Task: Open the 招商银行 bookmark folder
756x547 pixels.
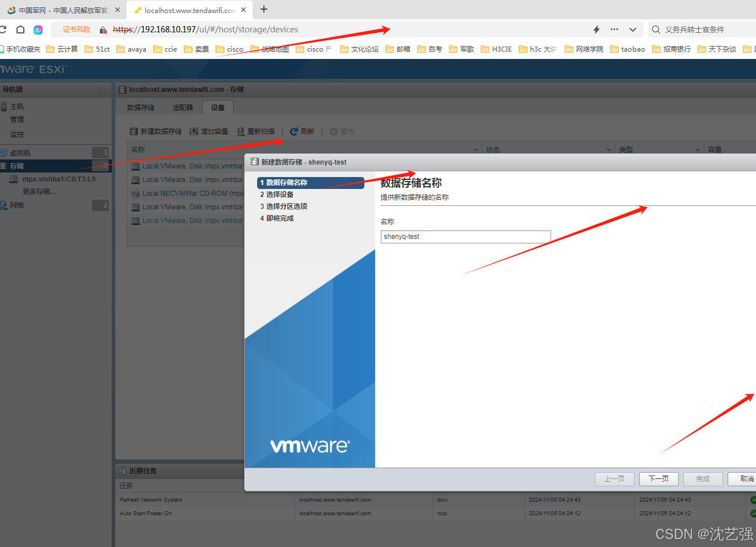Action: coord(671,49)
